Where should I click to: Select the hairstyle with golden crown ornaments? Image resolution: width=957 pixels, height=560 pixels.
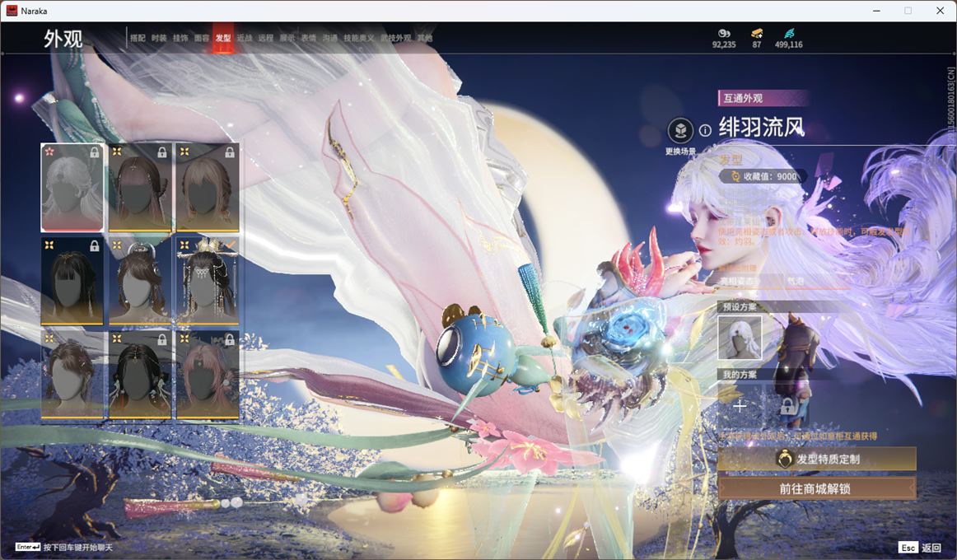pos(208,281)
